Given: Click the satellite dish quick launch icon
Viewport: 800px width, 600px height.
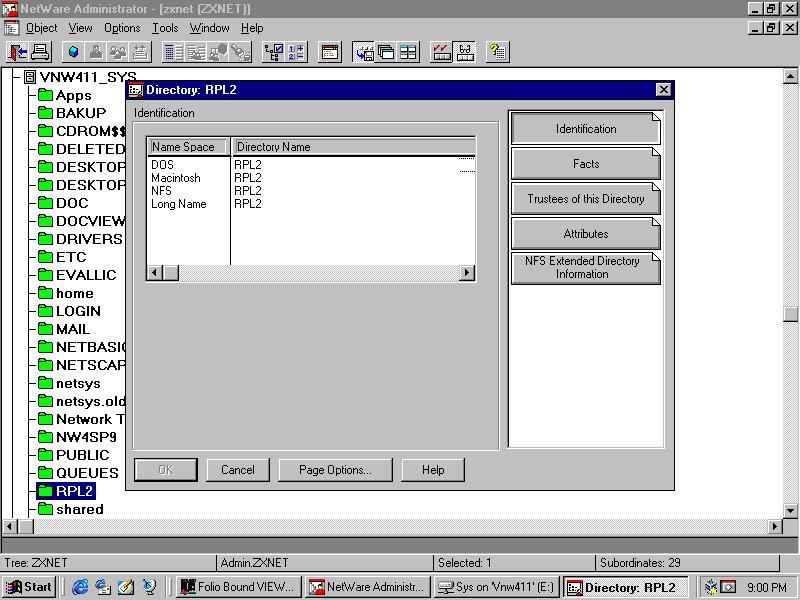Looking at the screenshot, I should point(149,587).
